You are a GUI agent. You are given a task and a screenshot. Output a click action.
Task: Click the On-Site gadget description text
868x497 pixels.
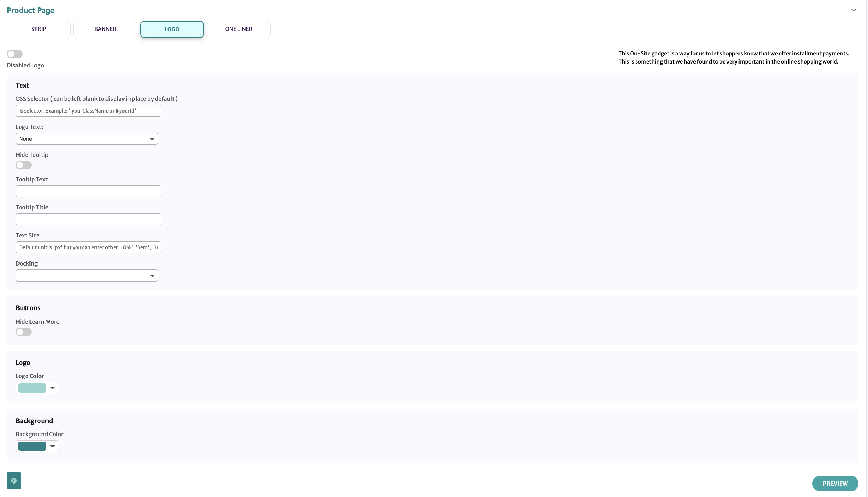point(734,58)
